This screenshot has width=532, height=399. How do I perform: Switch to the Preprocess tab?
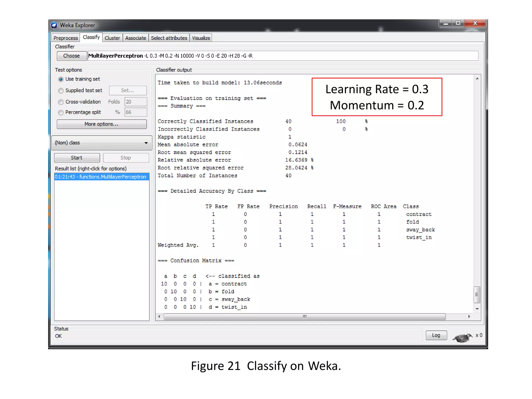pyautogui.click(x=66, y=38)
